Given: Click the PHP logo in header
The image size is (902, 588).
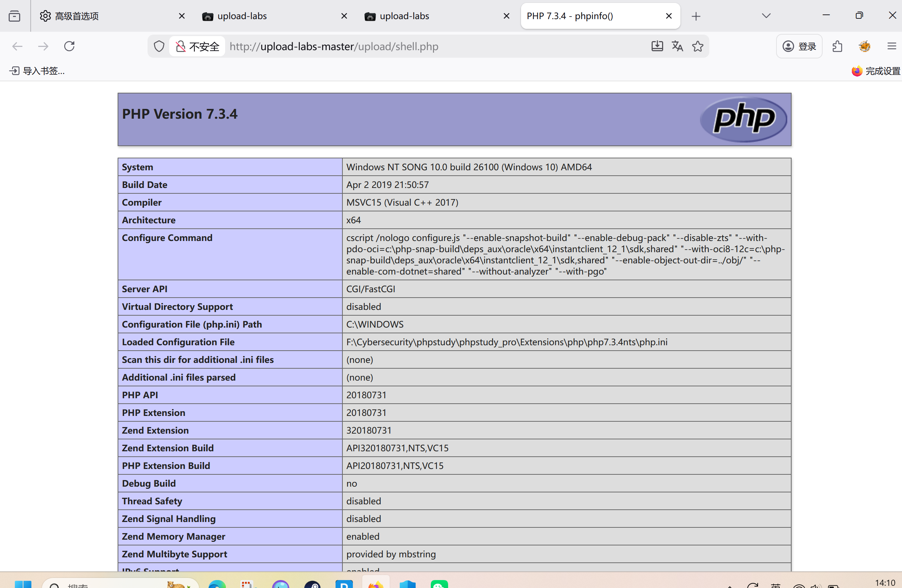Looking at the screenshot, I should [x=743, y=119].
